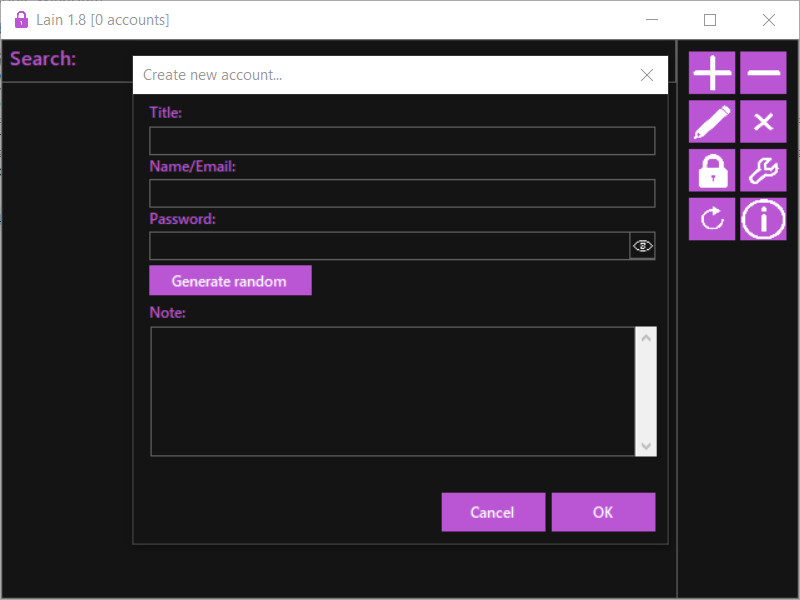Focus the Name/Email input field
Viewport: 800px width, 600px height.
[x=402, y=193]
